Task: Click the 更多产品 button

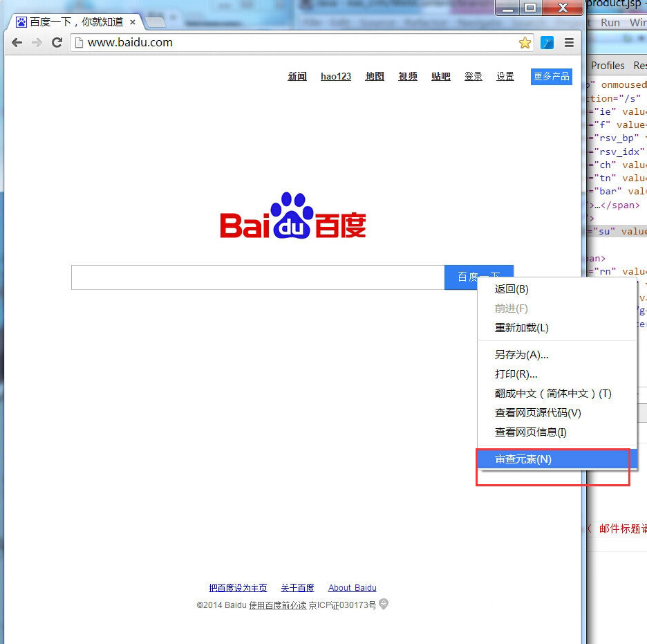Action: [x=552, y=76]
